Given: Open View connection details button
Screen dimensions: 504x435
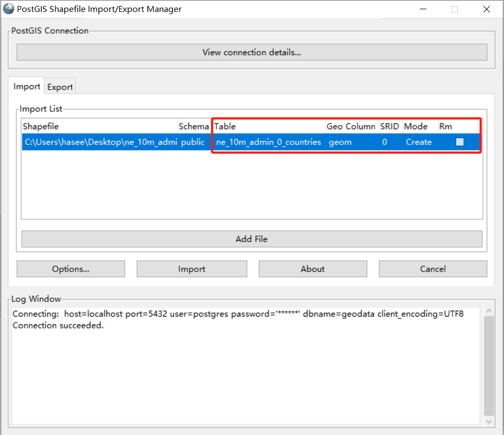Looking at the screenshot, I should tap(252, 52).
